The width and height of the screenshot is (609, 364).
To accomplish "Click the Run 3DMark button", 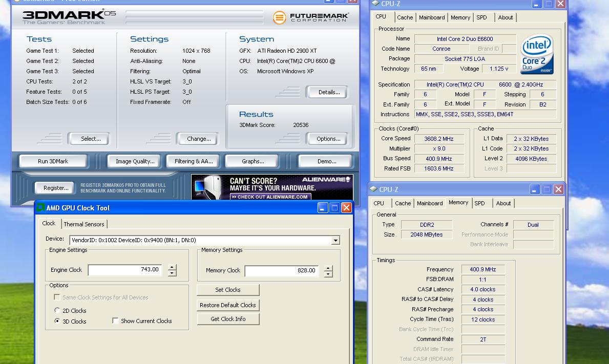I will coord(53,161).
